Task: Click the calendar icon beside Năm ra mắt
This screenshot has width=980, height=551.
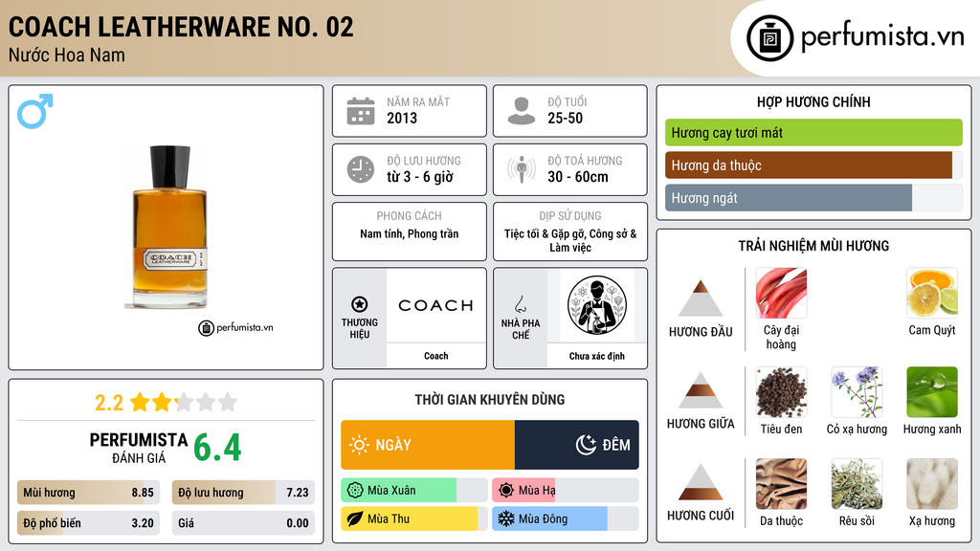Action: (361, 111)
